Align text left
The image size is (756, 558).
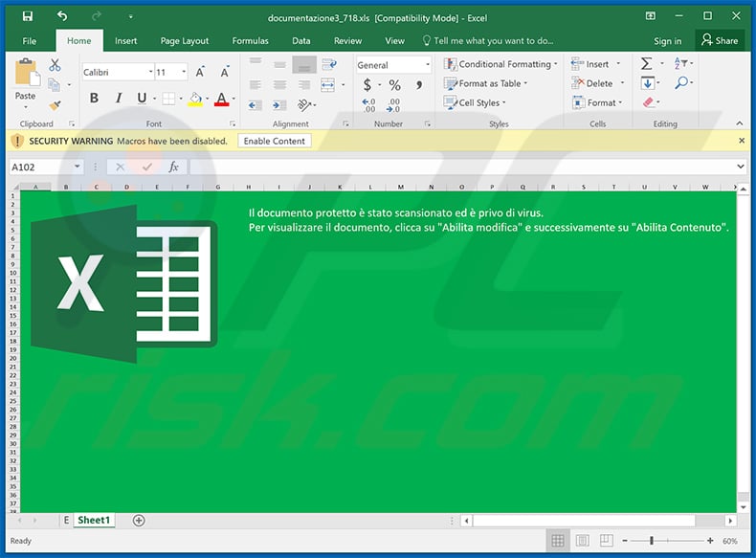pos(256,85)
